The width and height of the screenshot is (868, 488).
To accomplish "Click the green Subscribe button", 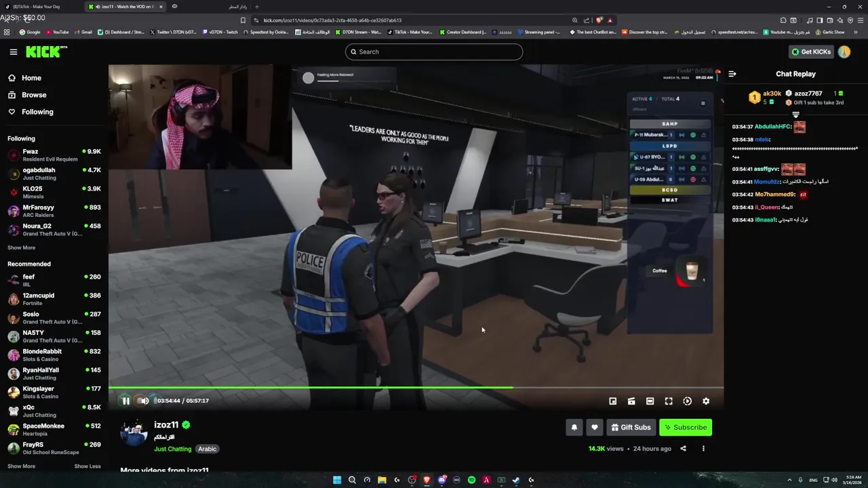I will [x=686, y=427].
